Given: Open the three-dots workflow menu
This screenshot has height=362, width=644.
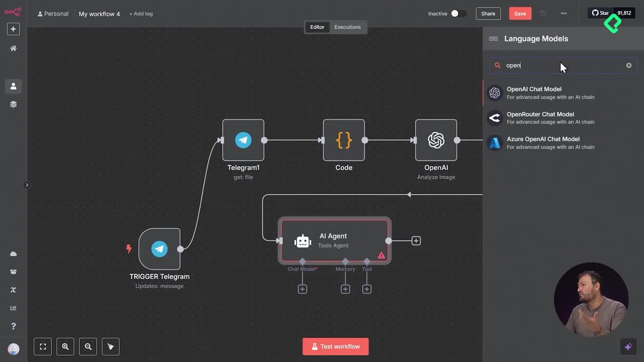Looking at the screenshot, I should click(x=563, y=14).
